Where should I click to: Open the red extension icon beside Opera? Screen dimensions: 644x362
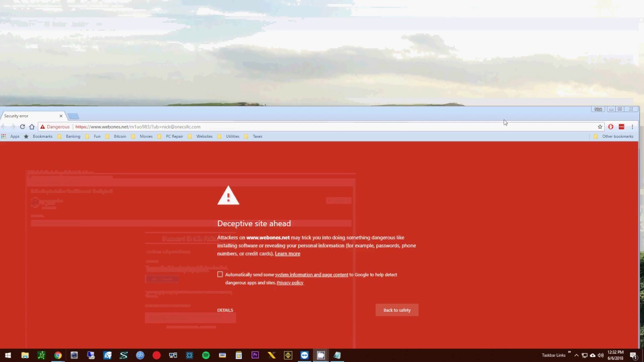click(621, 127)
